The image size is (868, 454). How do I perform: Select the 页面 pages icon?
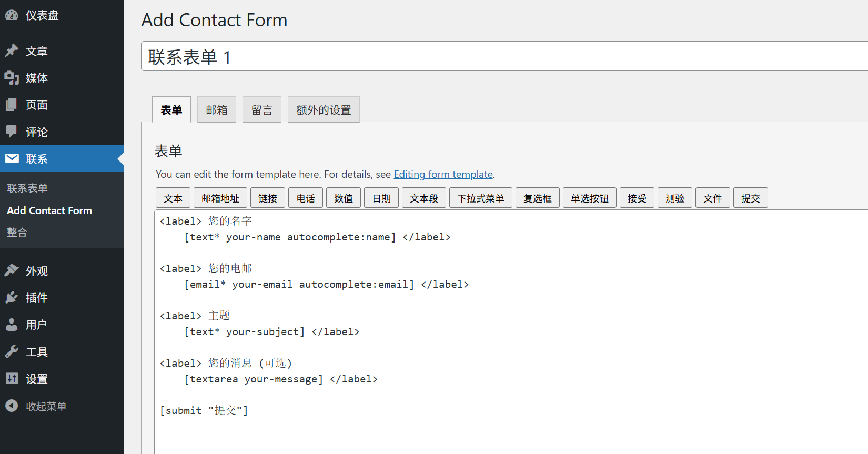tap(12, 105)
